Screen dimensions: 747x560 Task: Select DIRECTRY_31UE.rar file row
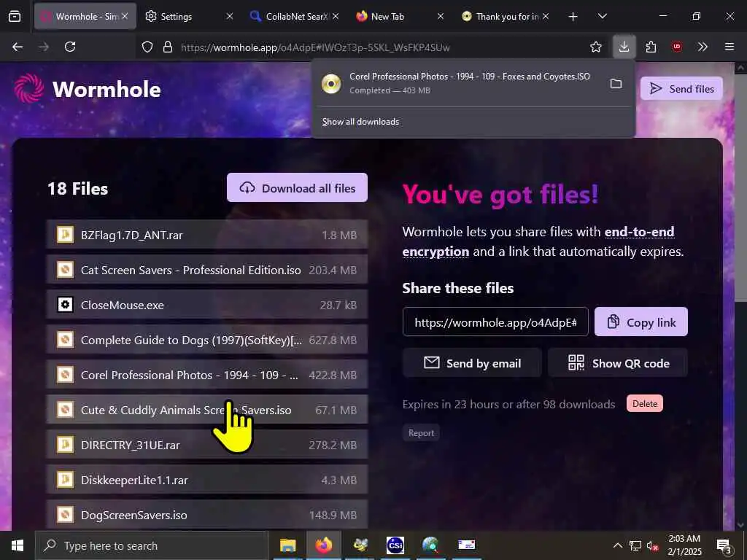(x=206, y=445)
